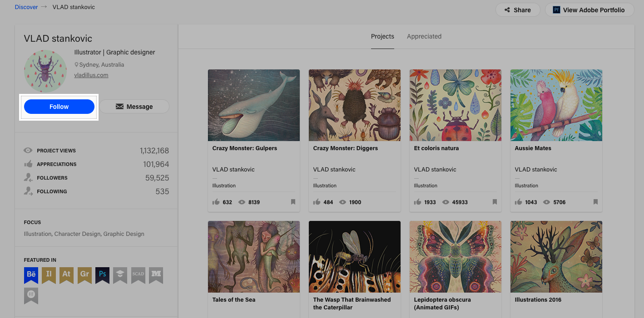Open Tales of the Sea thumbnail
This screenshot has height=318, width=644.
point(254,257)
